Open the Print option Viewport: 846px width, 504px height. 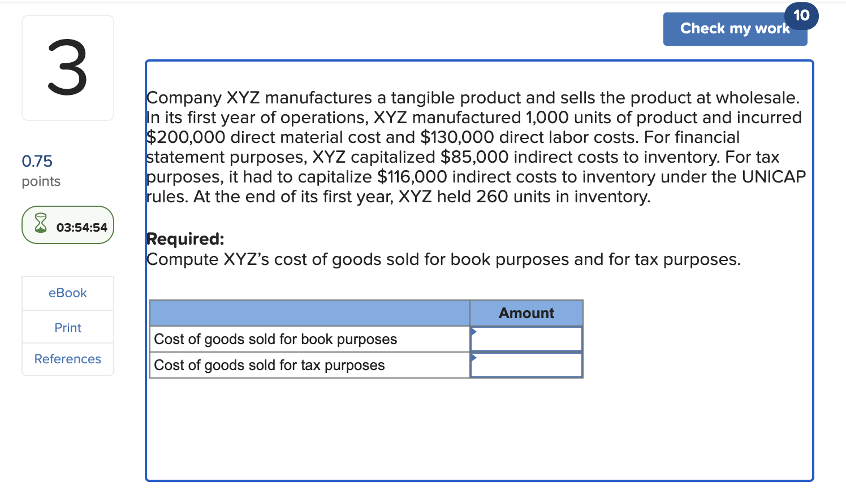pyautogui.click(x=67, y=327)
